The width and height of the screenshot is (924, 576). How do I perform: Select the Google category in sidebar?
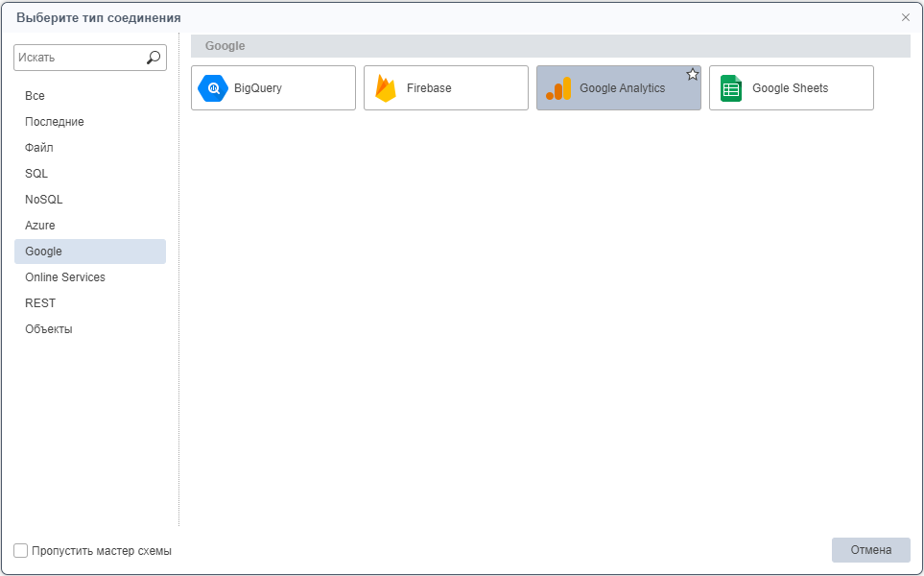click(44, 252)
